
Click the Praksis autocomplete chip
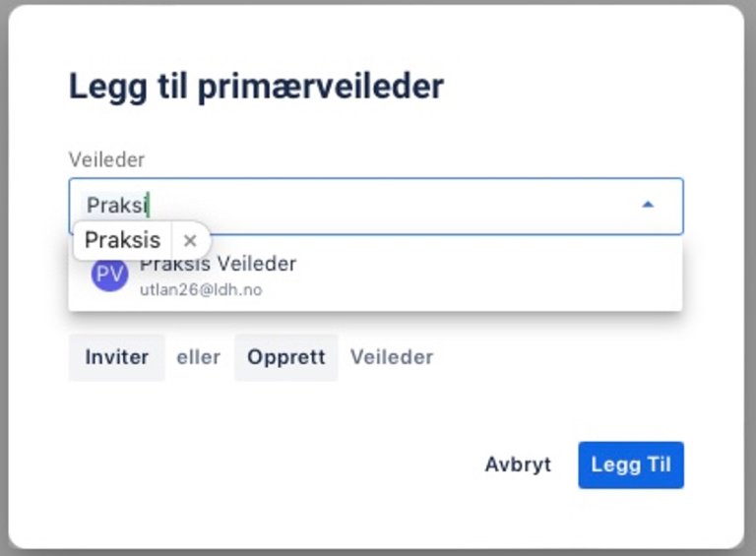click(122, 241)
